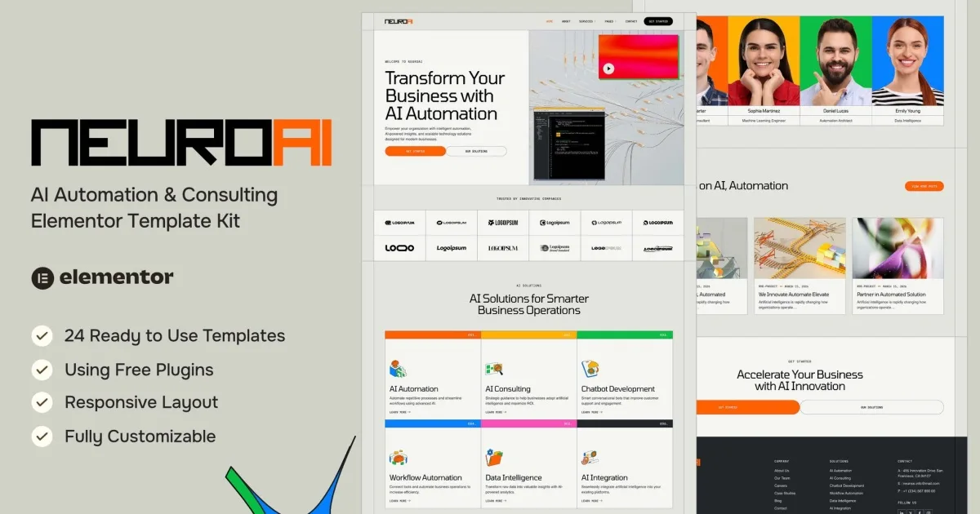Click the Case Studies footer link
The width and height of the screenshot is (980, 514).
click(785, 493)
